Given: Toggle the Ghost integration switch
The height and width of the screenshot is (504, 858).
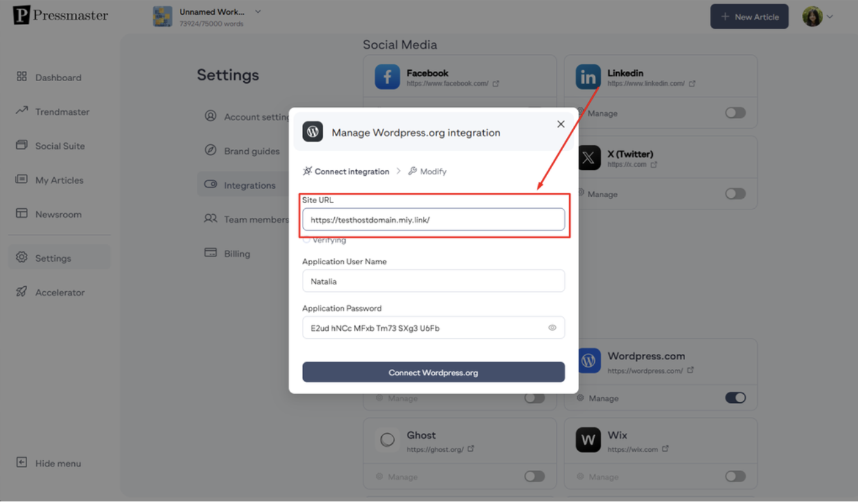Looking at the screenshot, I should coord(534,476).
